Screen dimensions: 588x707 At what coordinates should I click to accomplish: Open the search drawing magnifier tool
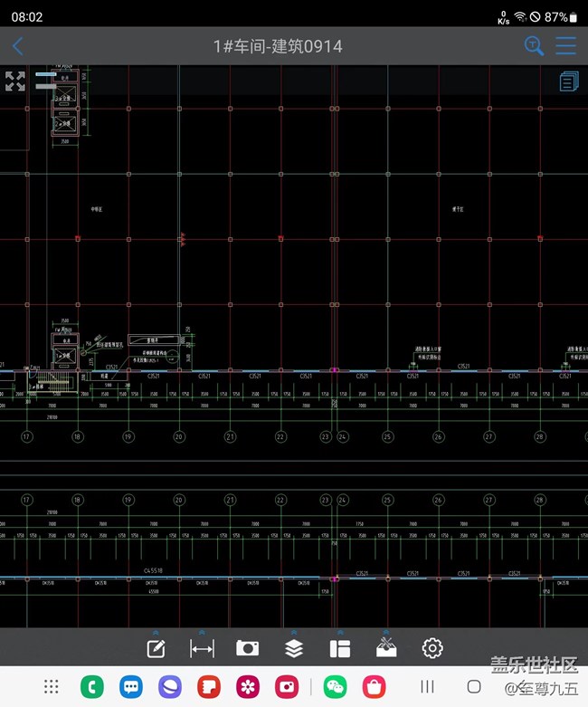coord(534,46)
